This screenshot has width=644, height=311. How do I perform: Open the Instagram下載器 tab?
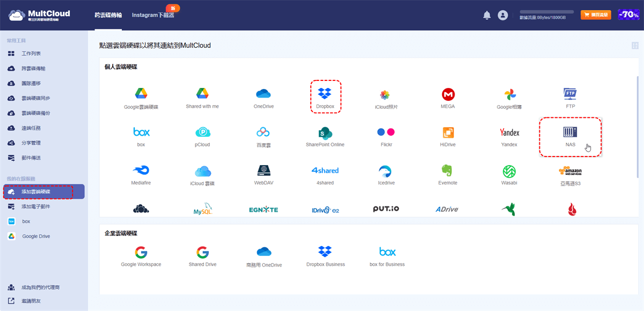click(153, 16)
